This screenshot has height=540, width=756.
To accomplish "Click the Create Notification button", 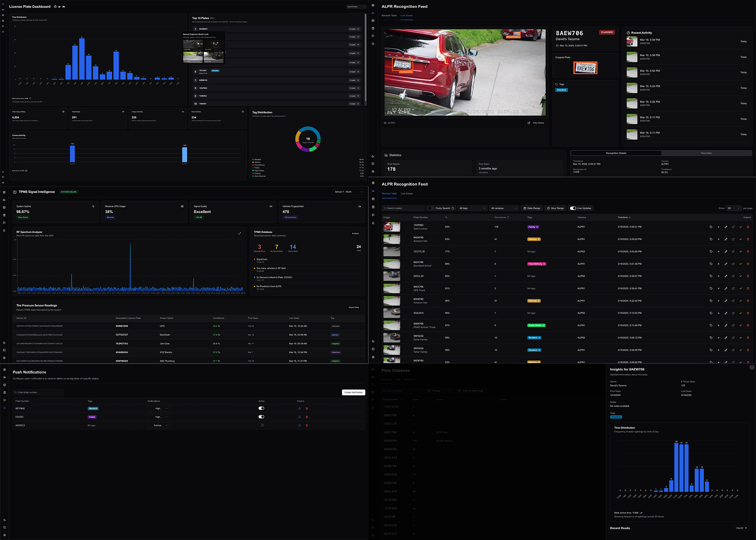I will (354, 392).
